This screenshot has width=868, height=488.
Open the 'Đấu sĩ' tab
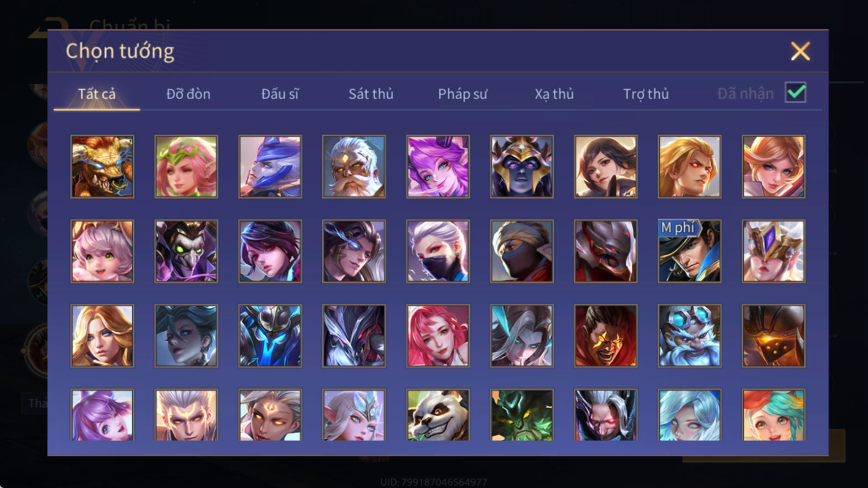[280, 94]
